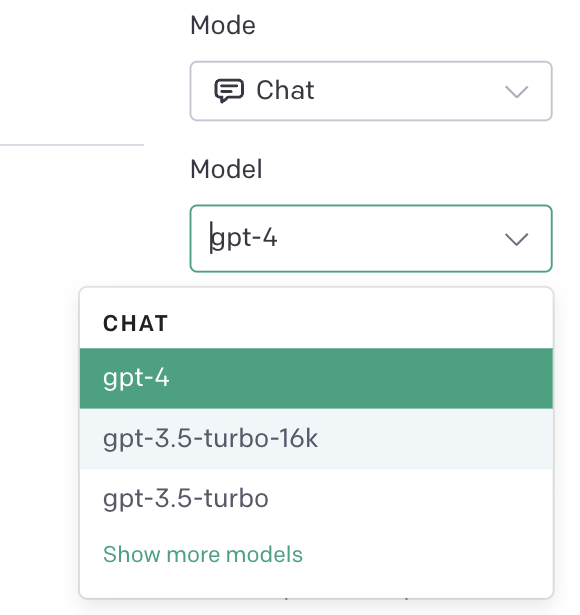
Task: Click the blank area of gpt-3.5-turbo-16k row
Action: (435, 439)
